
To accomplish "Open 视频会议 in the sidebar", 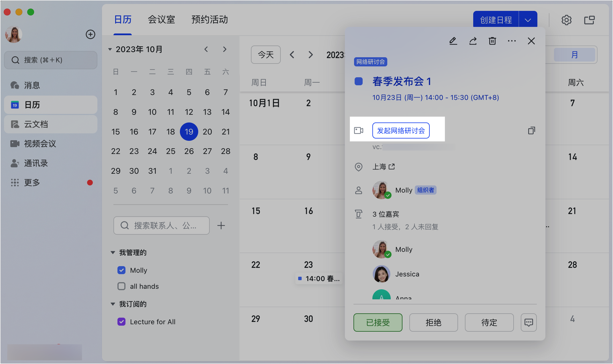I will coord(40,144).
